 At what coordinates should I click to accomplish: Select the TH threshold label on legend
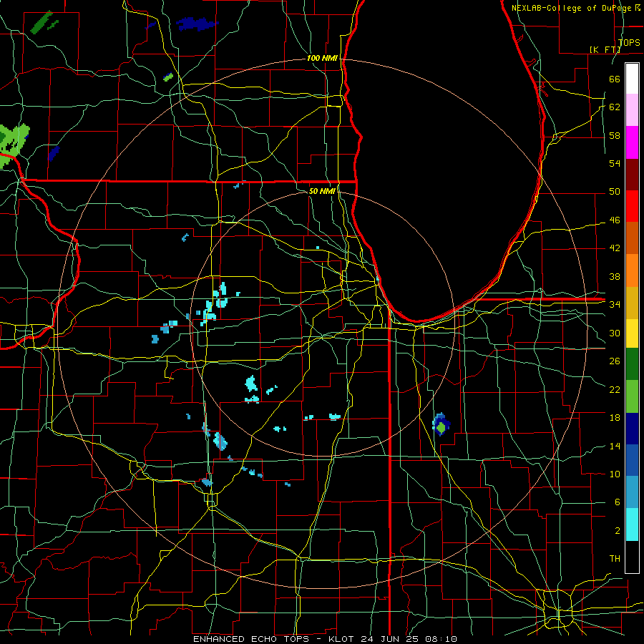[x=615, y=558]
